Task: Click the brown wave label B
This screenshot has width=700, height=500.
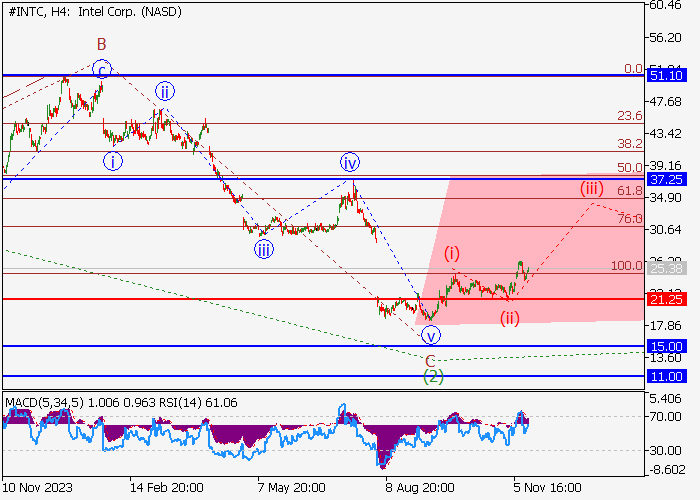Action: coord(101,44)
